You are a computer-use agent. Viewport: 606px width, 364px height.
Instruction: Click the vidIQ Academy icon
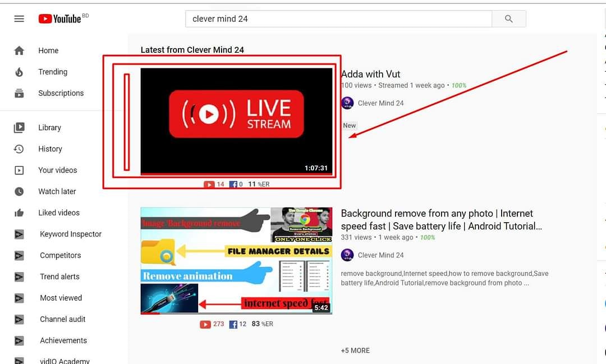click(x=19, y=361)
